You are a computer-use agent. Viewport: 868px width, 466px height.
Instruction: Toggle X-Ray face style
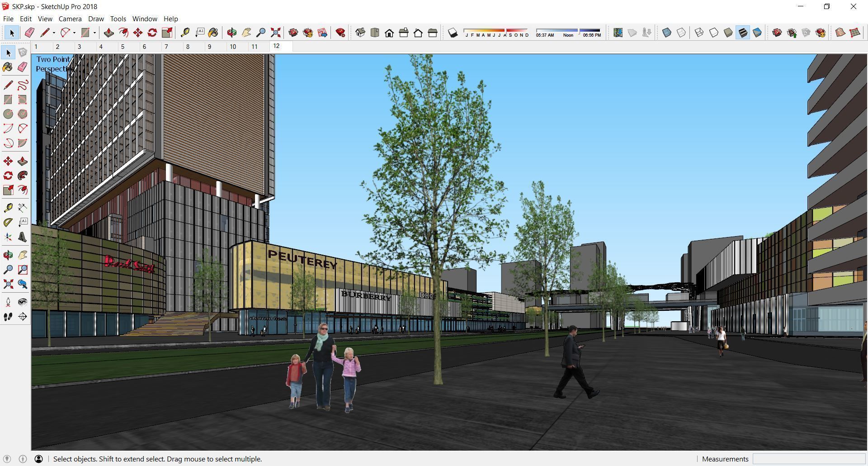[x=667, y=33]
